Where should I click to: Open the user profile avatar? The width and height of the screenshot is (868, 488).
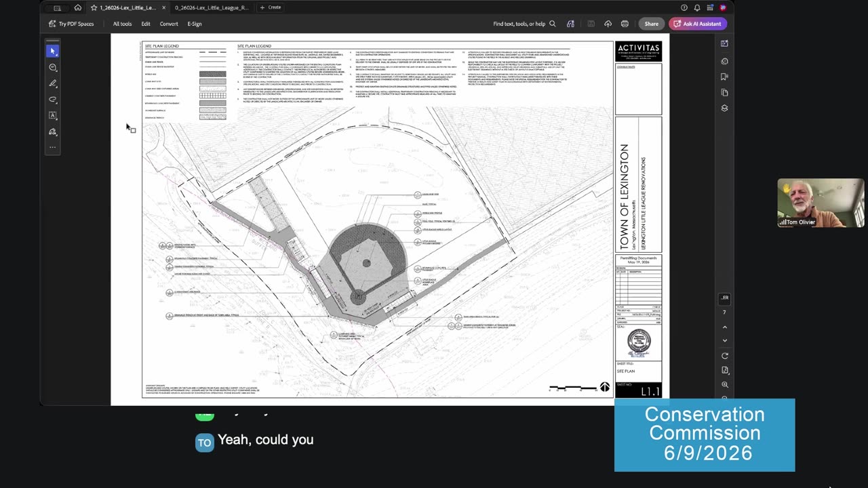723,7
